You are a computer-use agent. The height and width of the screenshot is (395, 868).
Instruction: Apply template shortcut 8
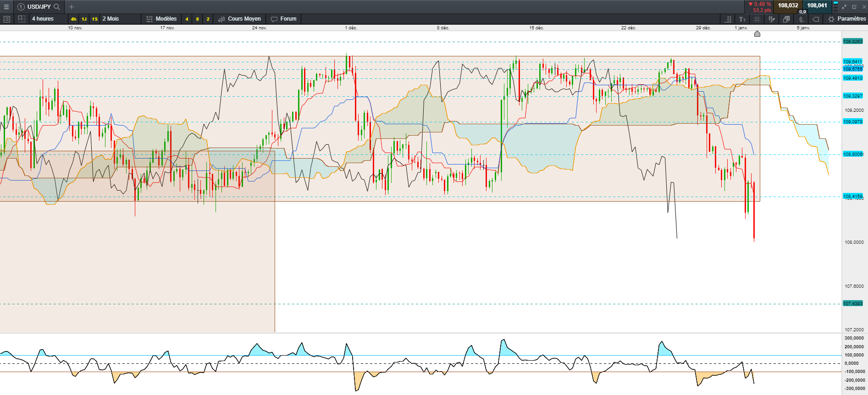click(x=197, y=19)
